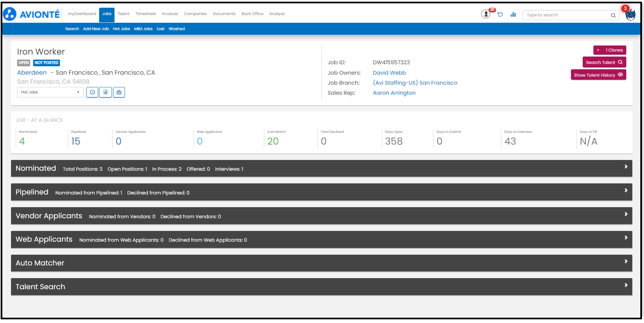Open the Analyze tab
This screenshot has width=644, height=323.
coord(277,14)
